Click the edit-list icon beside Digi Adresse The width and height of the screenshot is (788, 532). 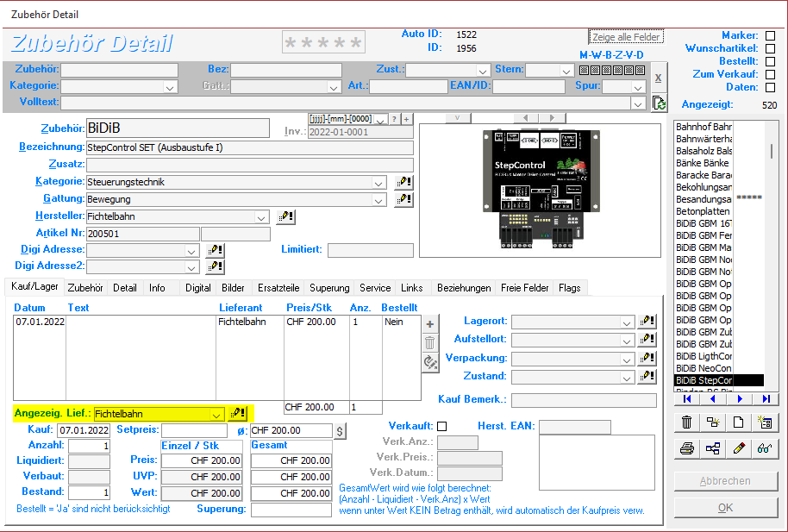pyautogui.click(x=215, y=250)
